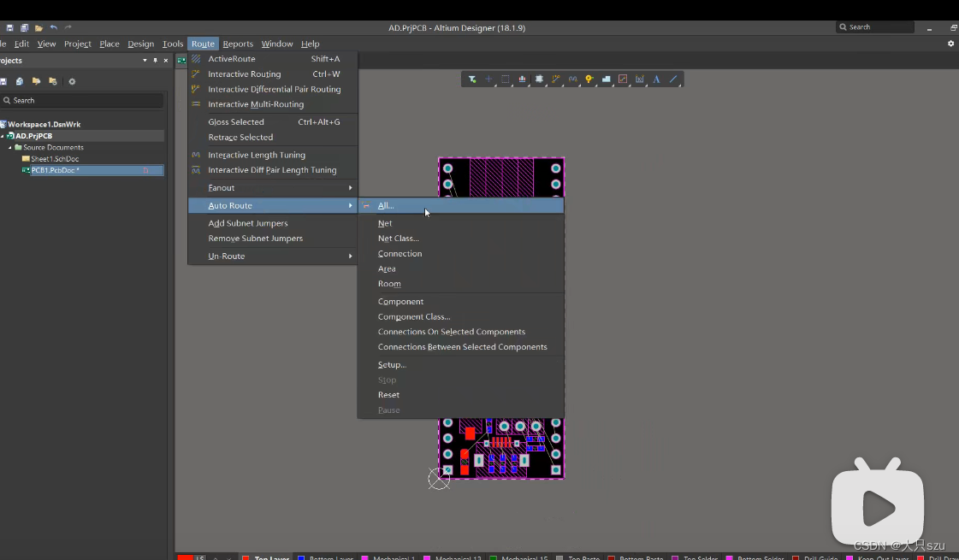Open the Project menu
This screenshot has height=560, width=959.
[78, 44]
